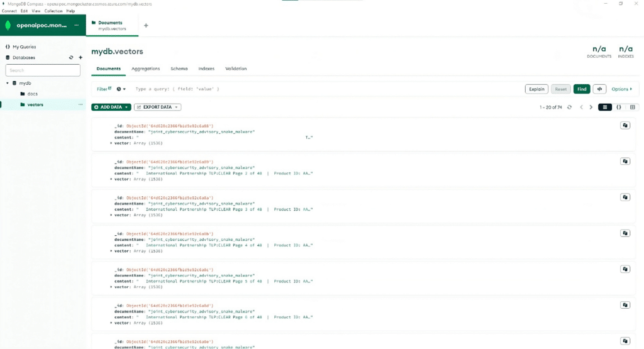Copy the document showing Page 4 of 48
Image resolution: width=644 pixels, height=349 pixels.
(x=625, y=233)
